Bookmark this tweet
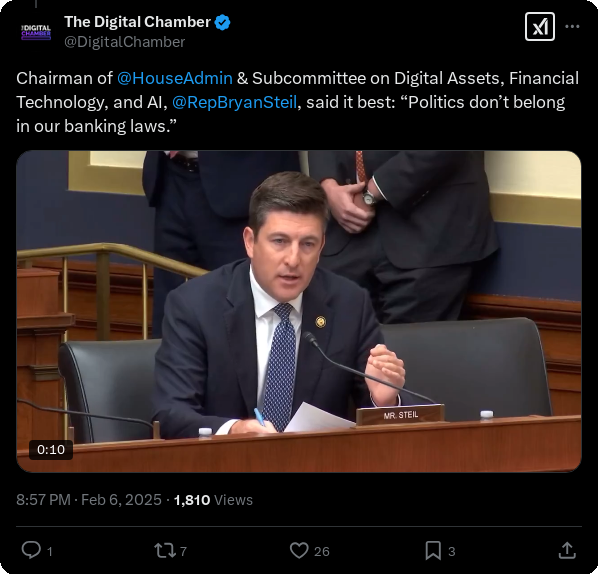598x574 pixels. tap(433, 551)
